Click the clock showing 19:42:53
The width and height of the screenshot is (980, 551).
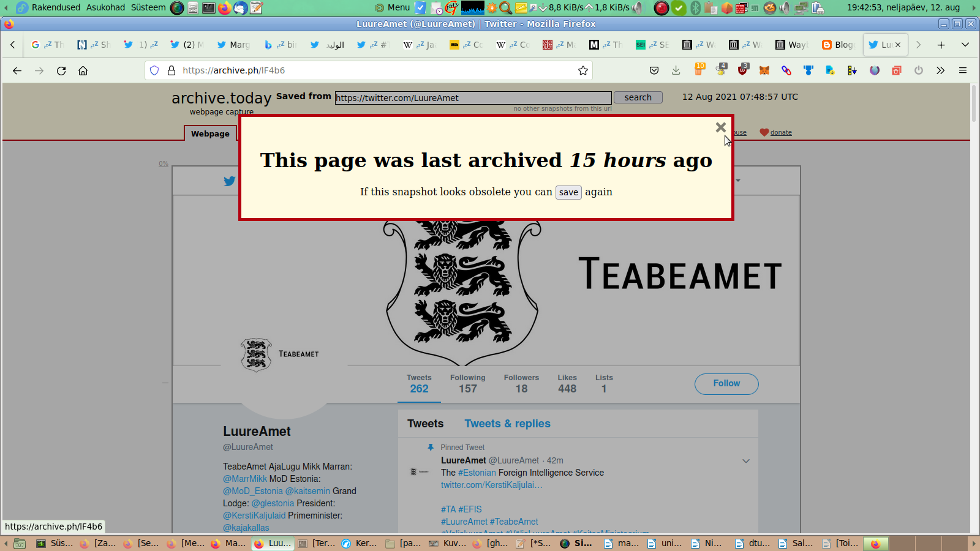coord(903,7)
